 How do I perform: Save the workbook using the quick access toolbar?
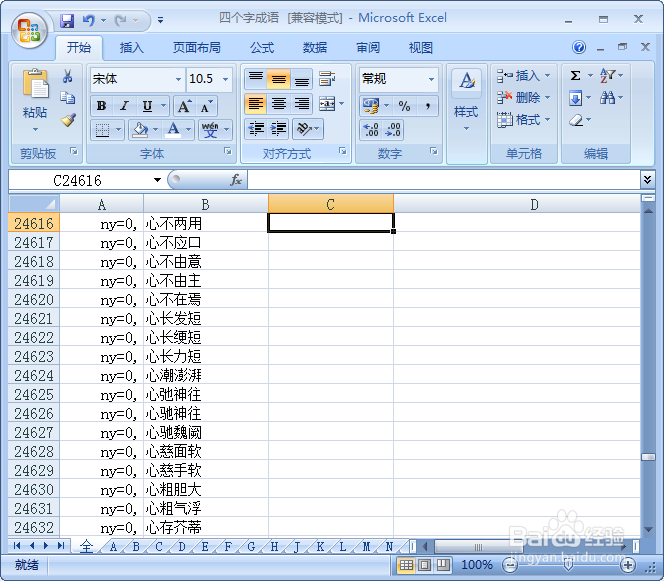point(67,20)
